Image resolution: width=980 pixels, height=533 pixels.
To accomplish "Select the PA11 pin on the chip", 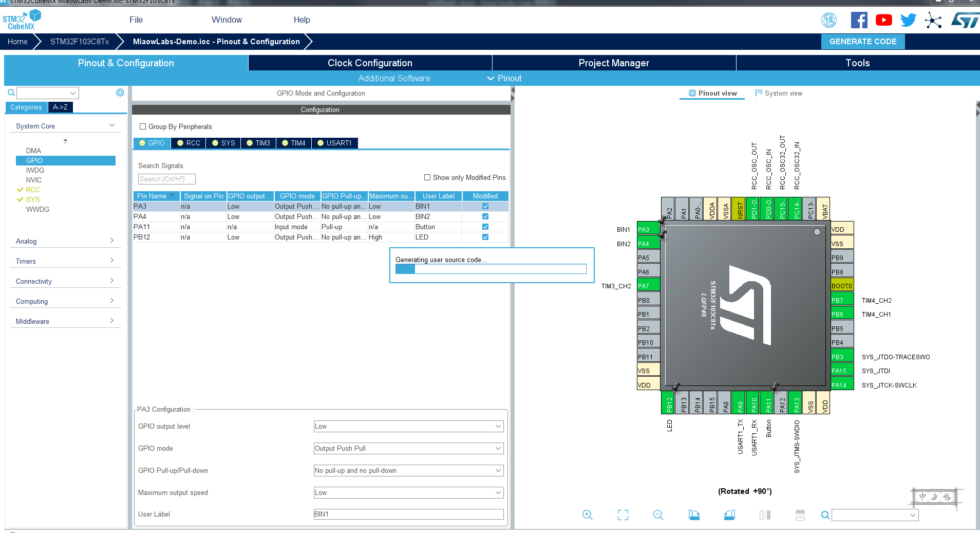I will tap(767, 403).
